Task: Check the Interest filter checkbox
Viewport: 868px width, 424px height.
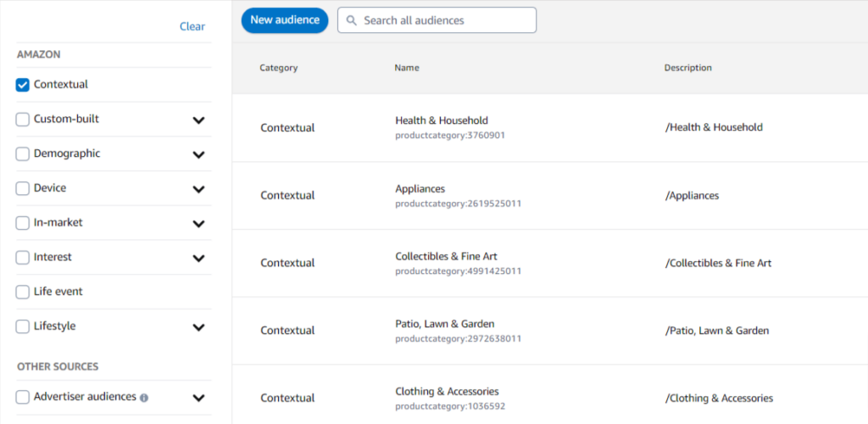Action: pyautogui.click(x=23, y=258)
